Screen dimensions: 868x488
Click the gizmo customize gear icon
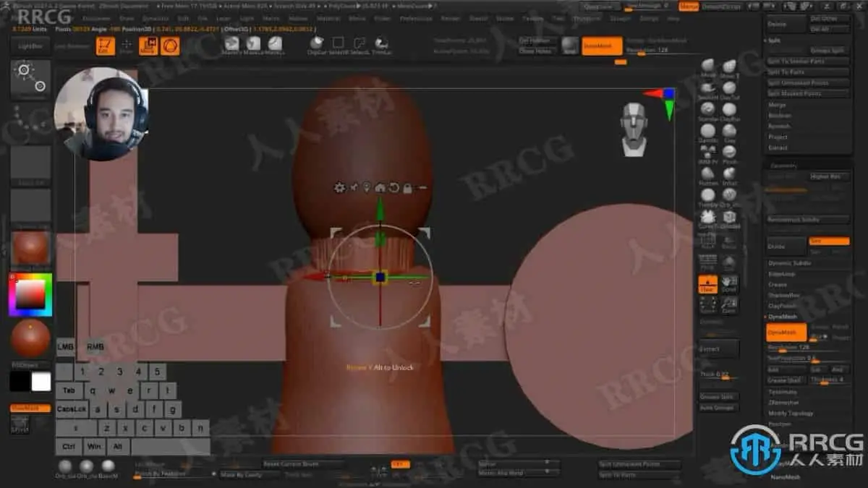339,187
